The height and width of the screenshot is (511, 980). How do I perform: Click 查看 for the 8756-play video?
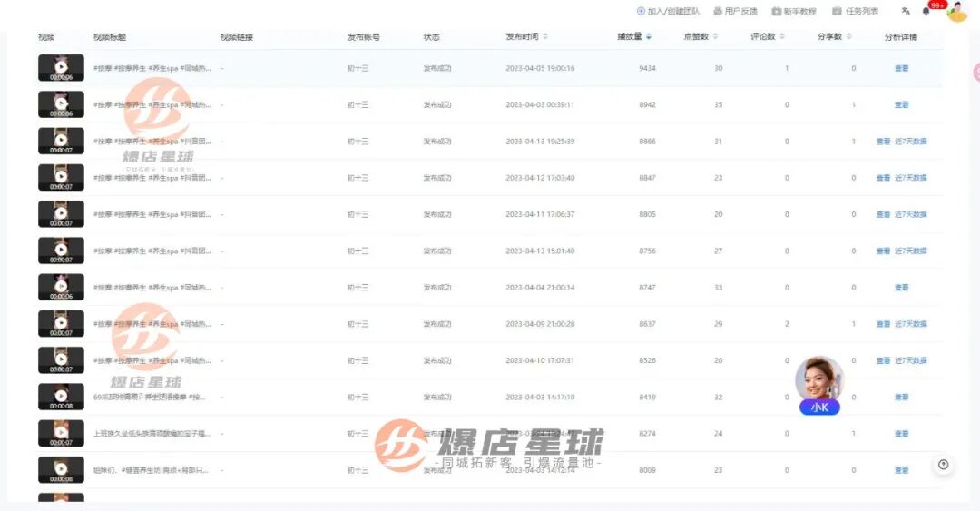coord(883,251)
